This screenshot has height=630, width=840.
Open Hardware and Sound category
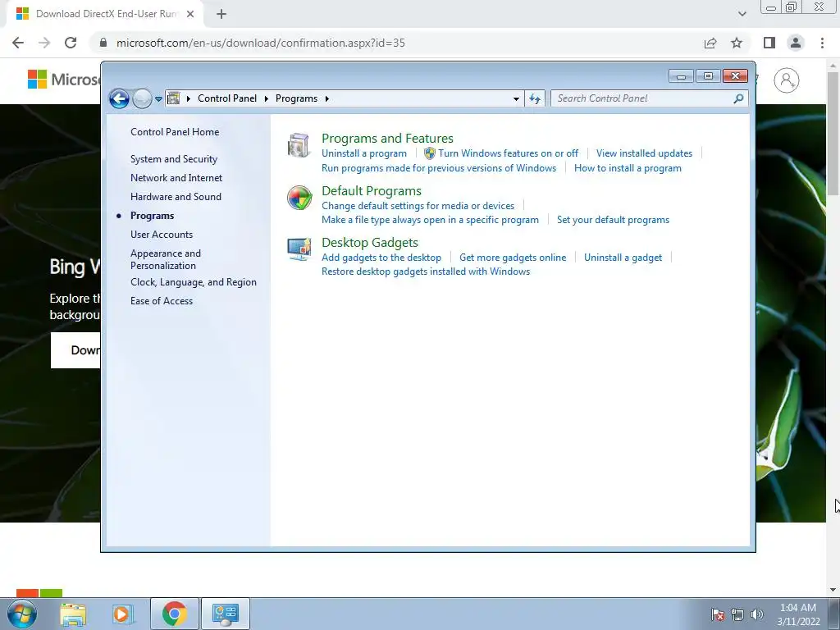coord(176,197)
